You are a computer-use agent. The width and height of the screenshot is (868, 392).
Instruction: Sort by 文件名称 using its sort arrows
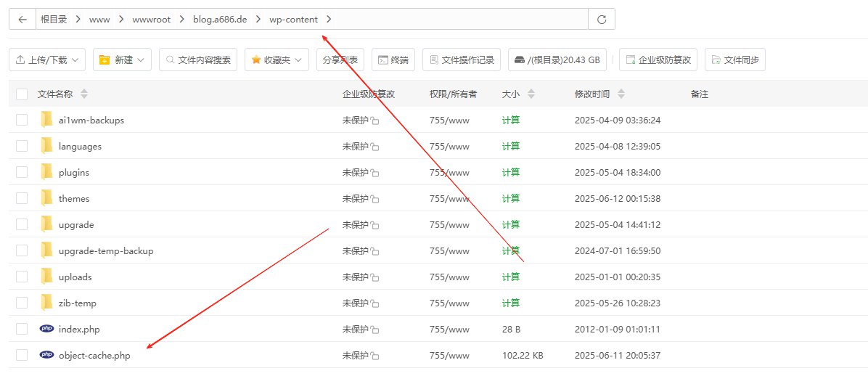(x=84, y=94)
